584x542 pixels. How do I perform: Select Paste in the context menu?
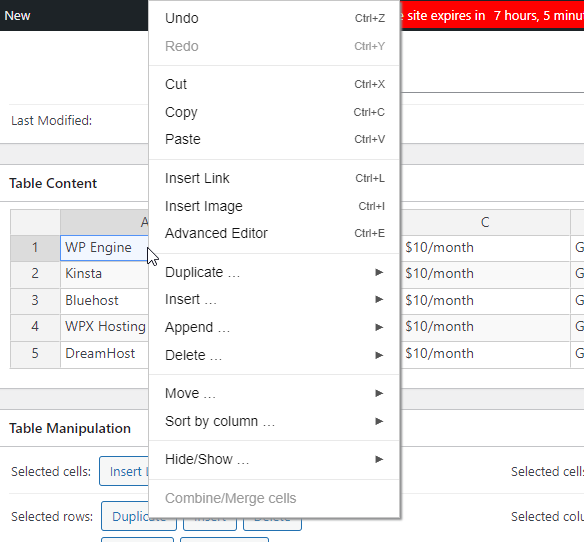pyautogui.click(x=274, y=139)
